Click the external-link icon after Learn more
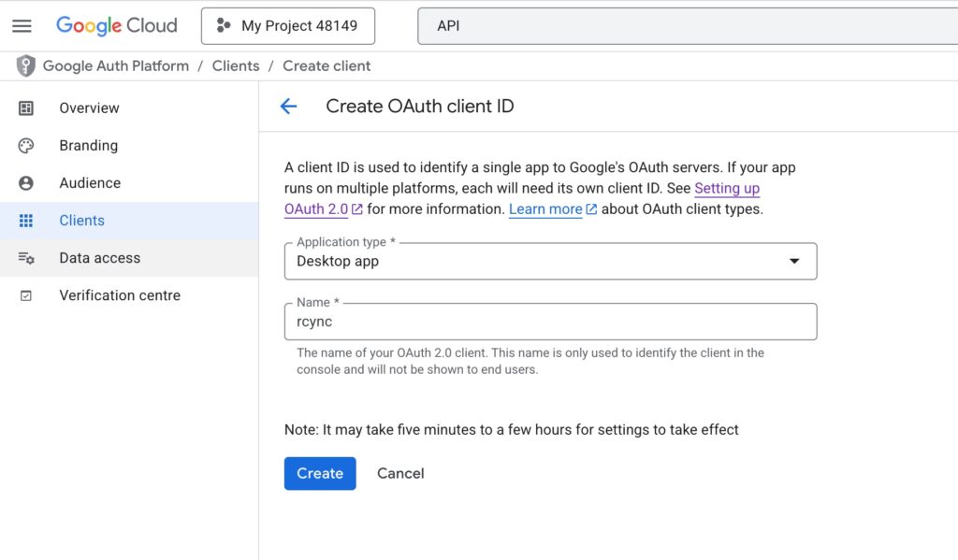 tap(591, 208)
